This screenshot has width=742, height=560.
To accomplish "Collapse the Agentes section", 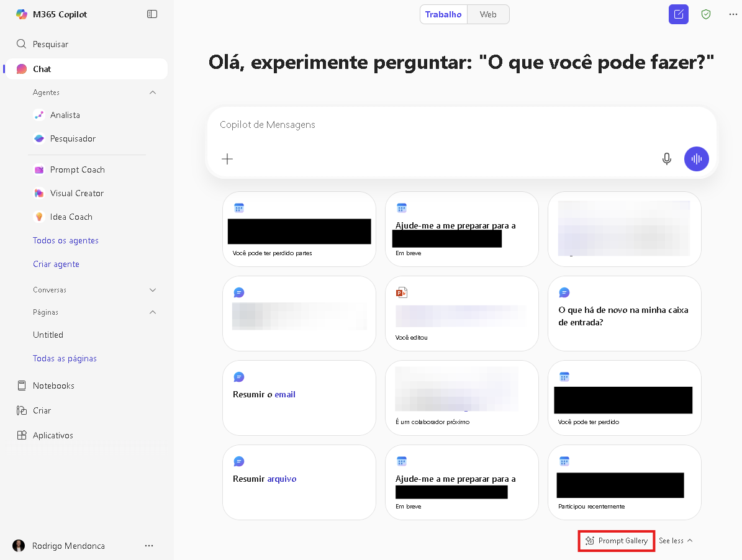I will pyautogui.click(x=153, y=93).
